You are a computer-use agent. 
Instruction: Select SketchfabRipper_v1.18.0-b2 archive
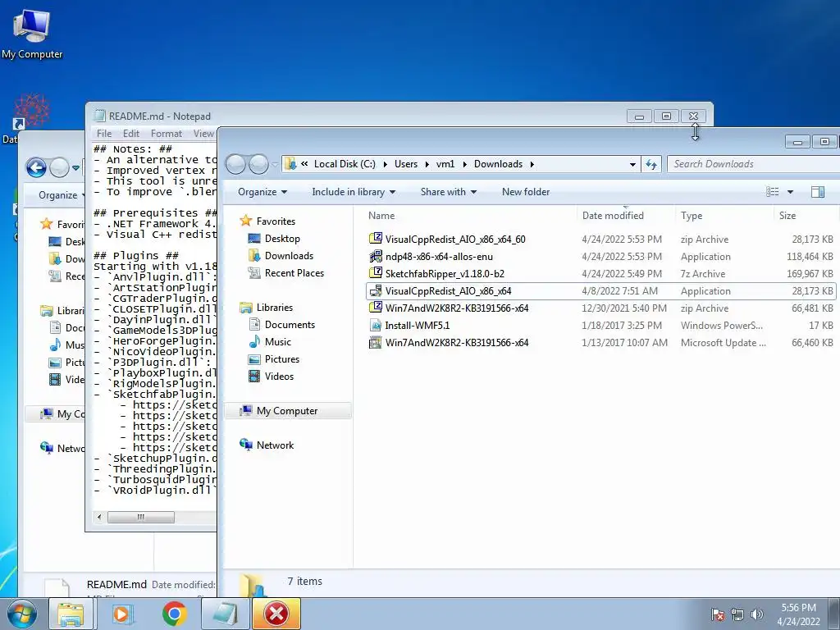pyautogui.click(x=444, y=274)
